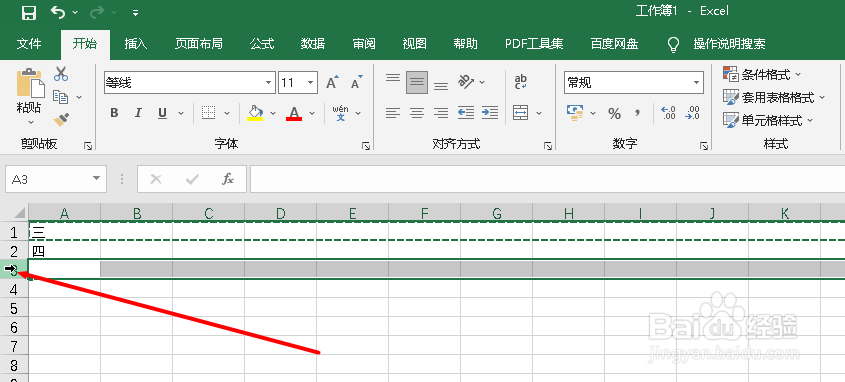
Task: Click the accounting currency format icon
Action: pos(575,113)
